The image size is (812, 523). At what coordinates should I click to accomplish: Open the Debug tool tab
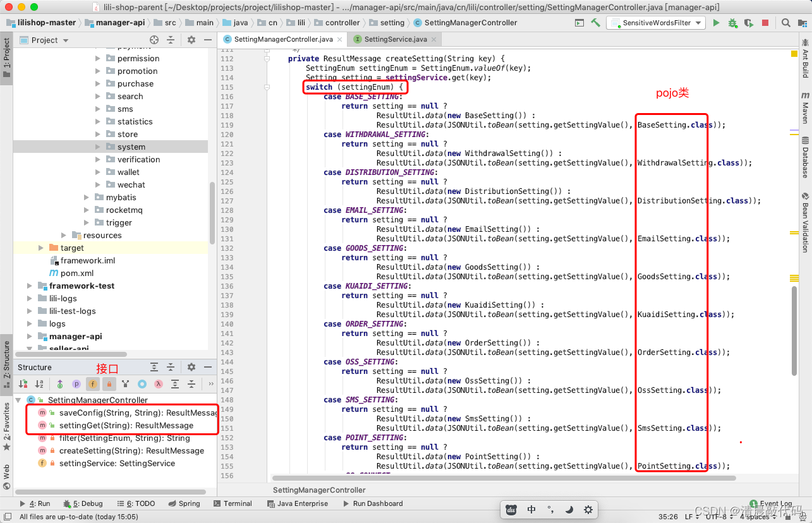coord(83,503)
